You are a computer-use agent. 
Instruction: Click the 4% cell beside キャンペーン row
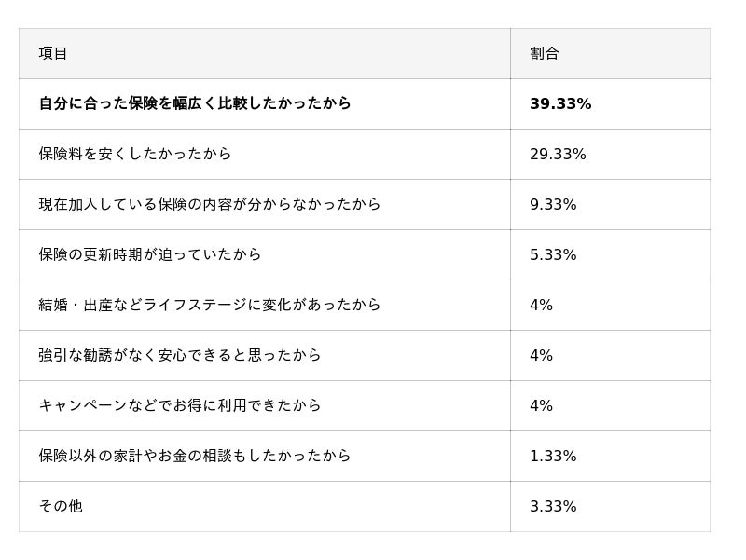pos(541,405)
